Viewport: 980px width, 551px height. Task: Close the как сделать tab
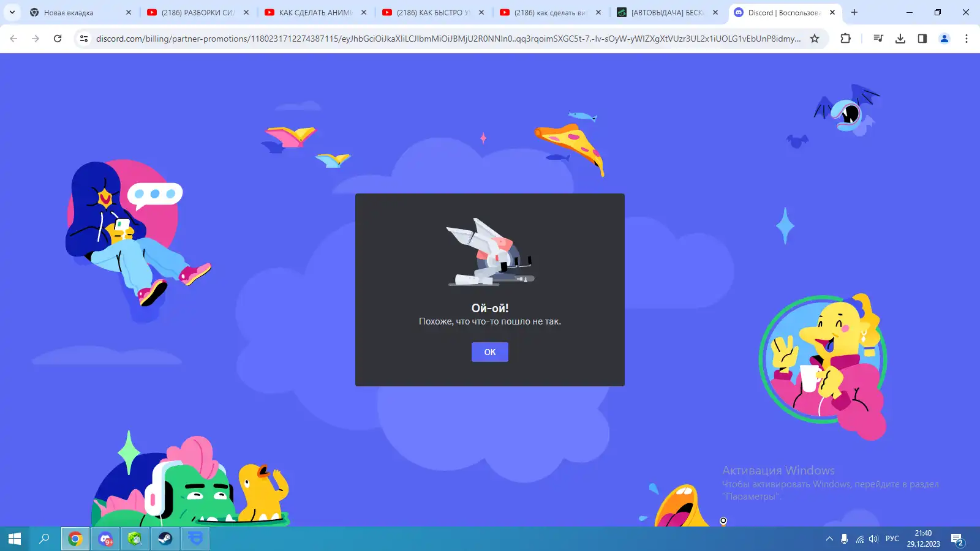(x=598, y=12)
